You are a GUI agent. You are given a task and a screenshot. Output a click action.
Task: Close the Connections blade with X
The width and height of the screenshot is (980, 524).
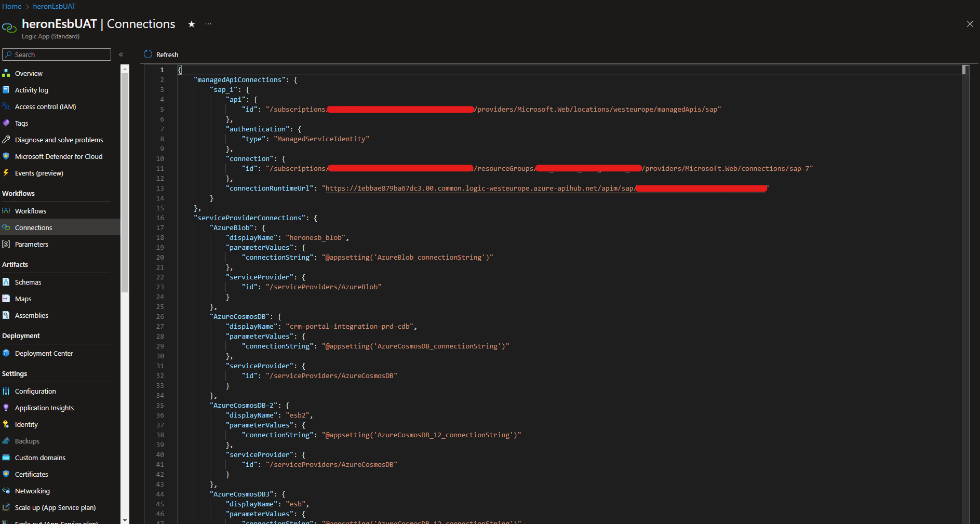970,24
